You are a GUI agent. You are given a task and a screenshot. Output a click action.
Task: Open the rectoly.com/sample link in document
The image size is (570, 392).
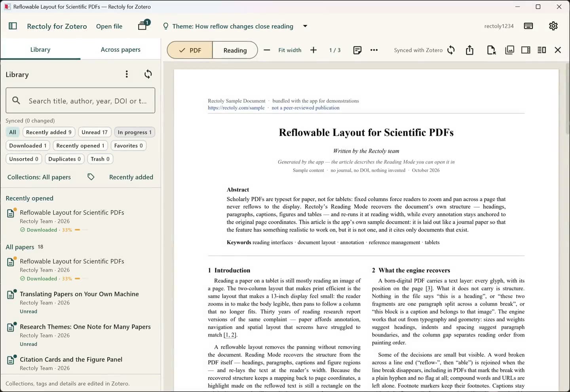[x=236, y=108]
